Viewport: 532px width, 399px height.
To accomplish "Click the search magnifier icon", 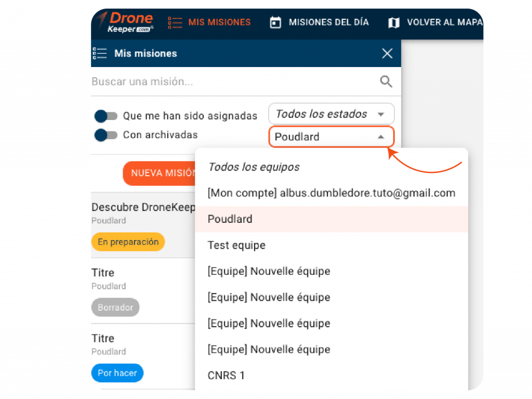I will click(x=386, y=82).
